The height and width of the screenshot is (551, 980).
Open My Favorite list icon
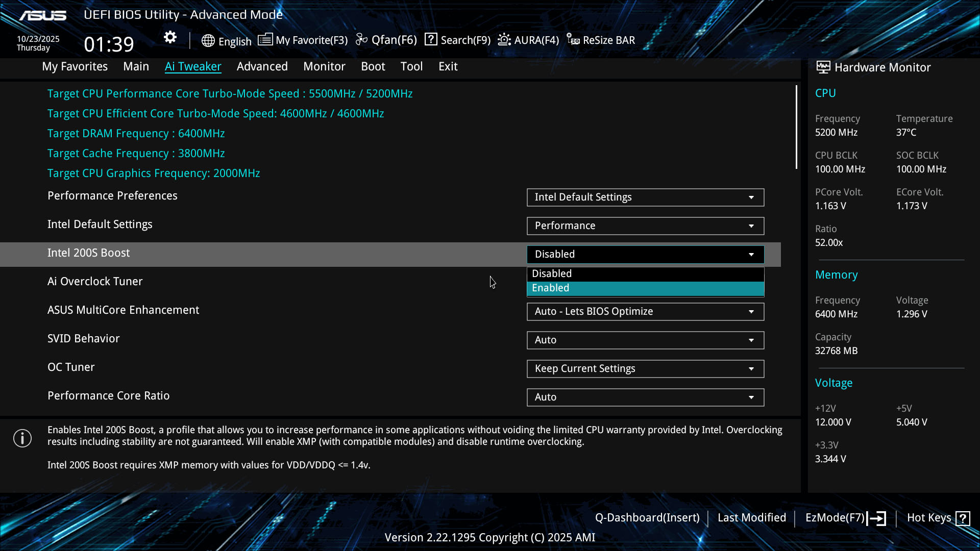pos(265,40)
